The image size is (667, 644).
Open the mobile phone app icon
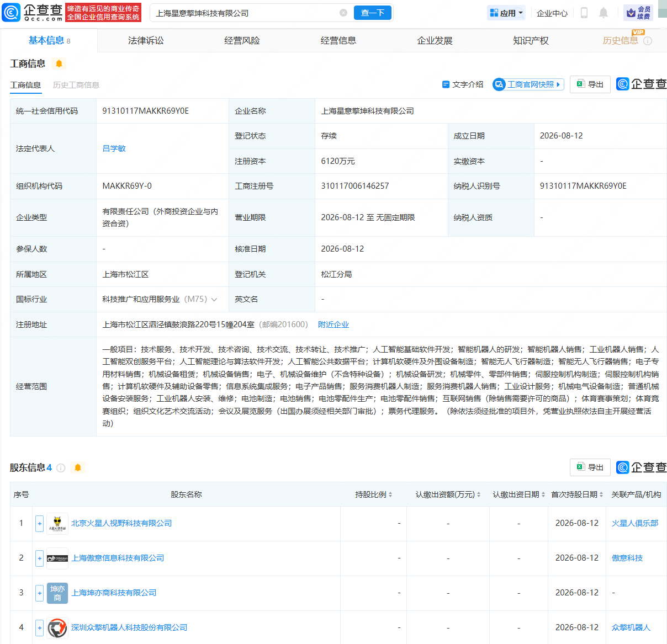pos(584,13)
